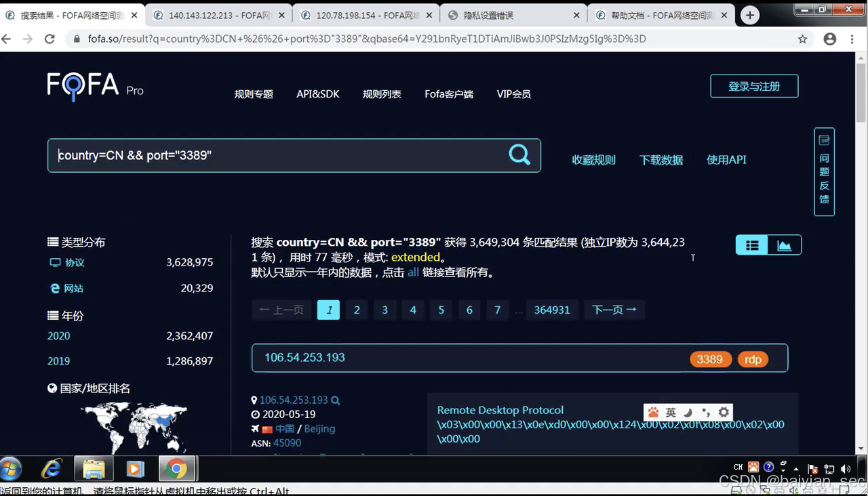The height and width of the screenshot is (496, 868).
Task: Open the Chrome profile avatar icon
Action: 829,39
